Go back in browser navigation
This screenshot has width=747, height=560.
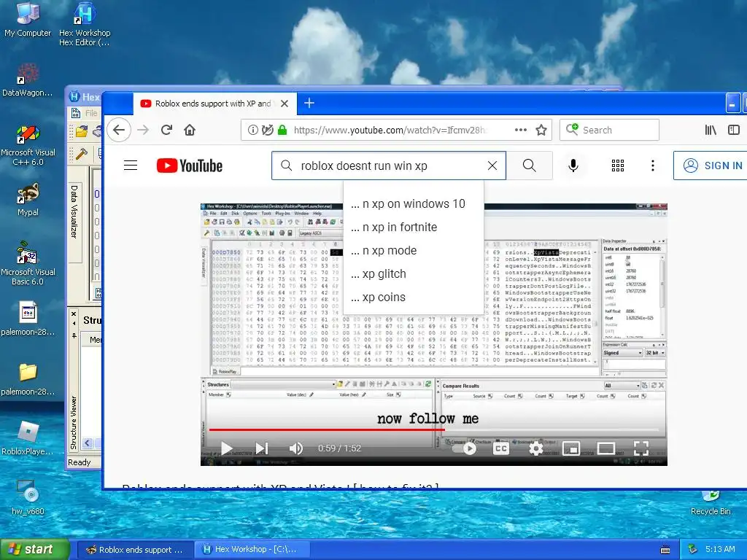click(x=119, y=130)
